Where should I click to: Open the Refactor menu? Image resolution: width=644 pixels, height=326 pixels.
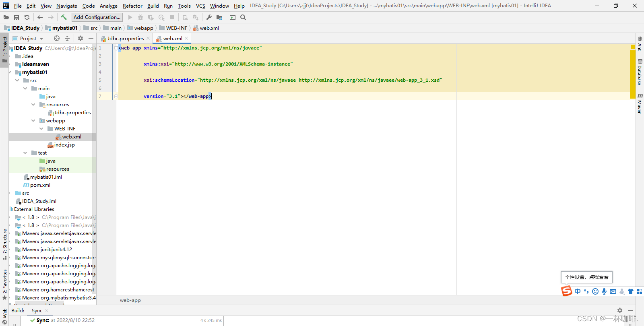tap(132, 6)
